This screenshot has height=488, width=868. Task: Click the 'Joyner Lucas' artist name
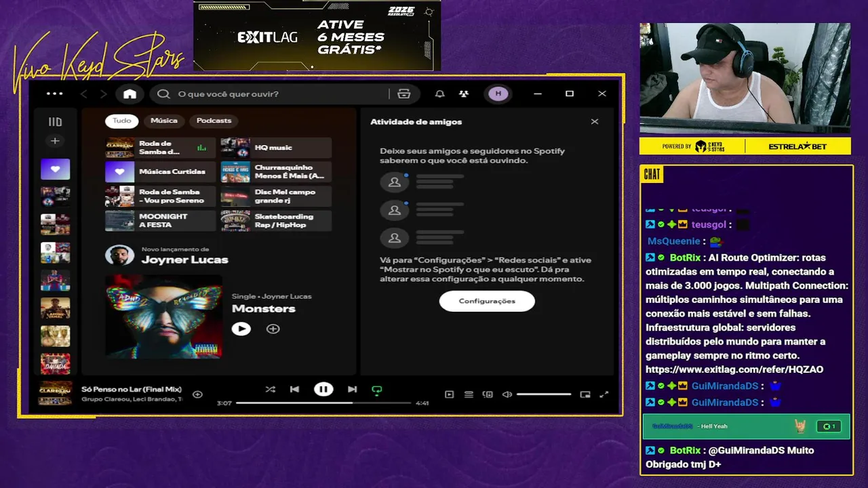184,260
